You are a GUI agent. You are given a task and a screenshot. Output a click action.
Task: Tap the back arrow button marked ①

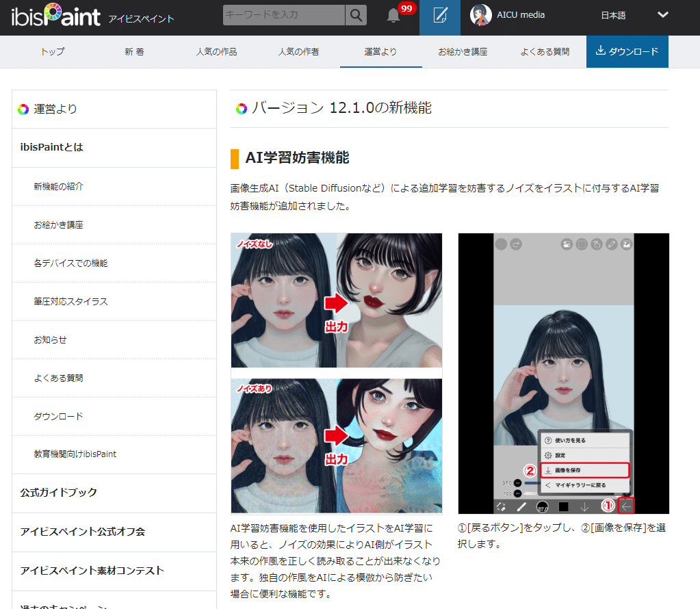[627, 506]
